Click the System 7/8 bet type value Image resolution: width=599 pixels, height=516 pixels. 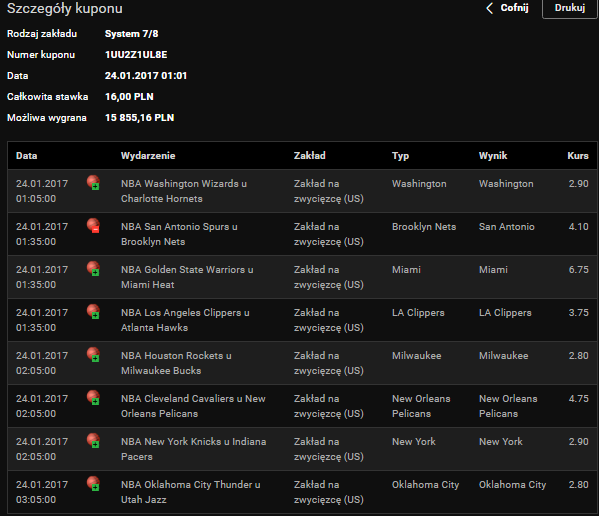131,34
